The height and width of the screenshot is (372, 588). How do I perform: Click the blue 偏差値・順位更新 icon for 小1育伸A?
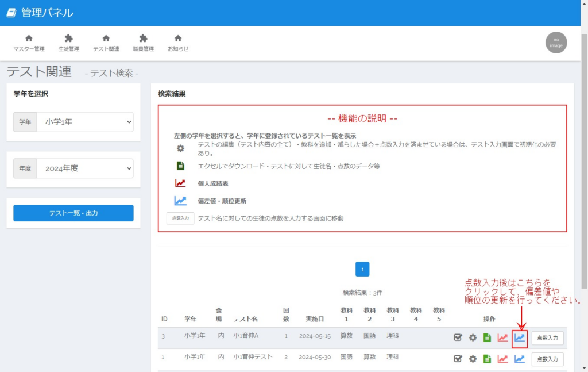520,338
